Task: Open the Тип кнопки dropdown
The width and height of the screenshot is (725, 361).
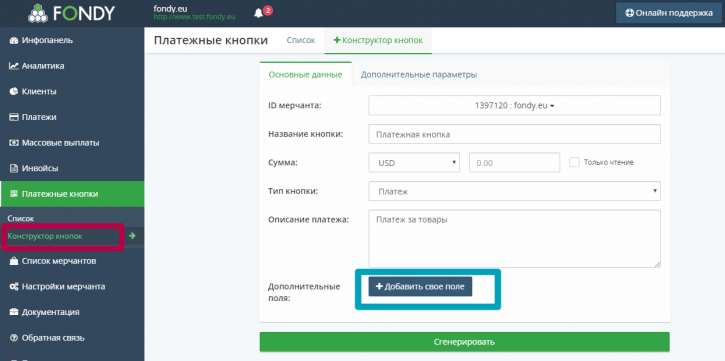Action: [514, 191]
